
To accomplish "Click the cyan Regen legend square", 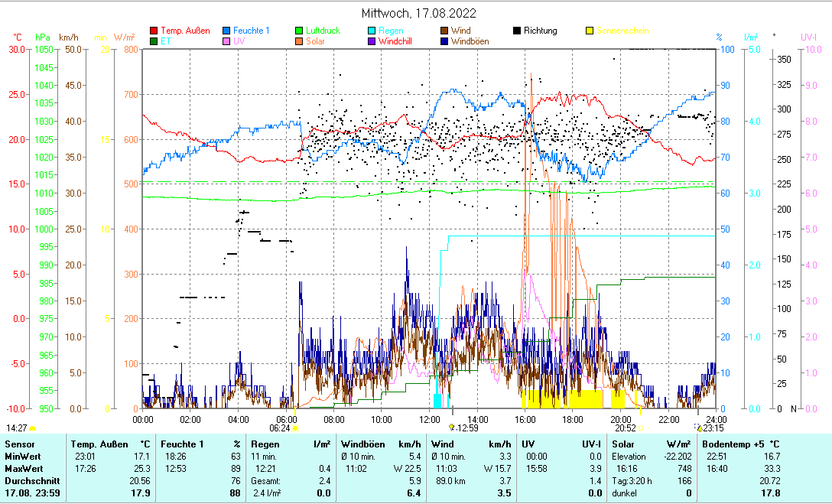I will [372, 31].
